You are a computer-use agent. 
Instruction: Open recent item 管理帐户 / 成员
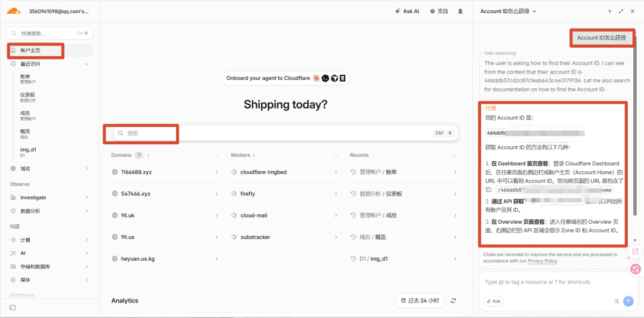click(x=404, y=215)
